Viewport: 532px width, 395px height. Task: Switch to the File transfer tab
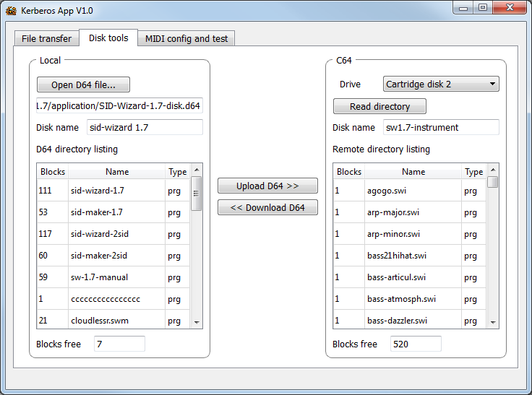pyautogui.click(x=46, y=38)
